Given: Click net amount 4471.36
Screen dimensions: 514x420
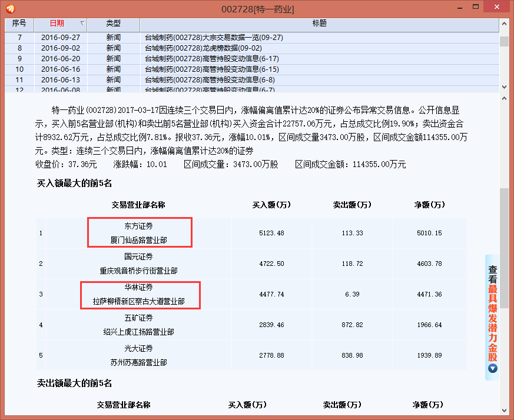Looking at the screenshot, I should 429,294.
